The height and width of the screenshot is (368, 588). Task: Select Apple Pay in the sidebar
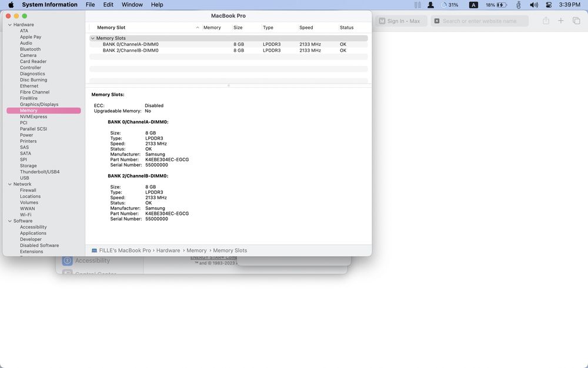31,37
